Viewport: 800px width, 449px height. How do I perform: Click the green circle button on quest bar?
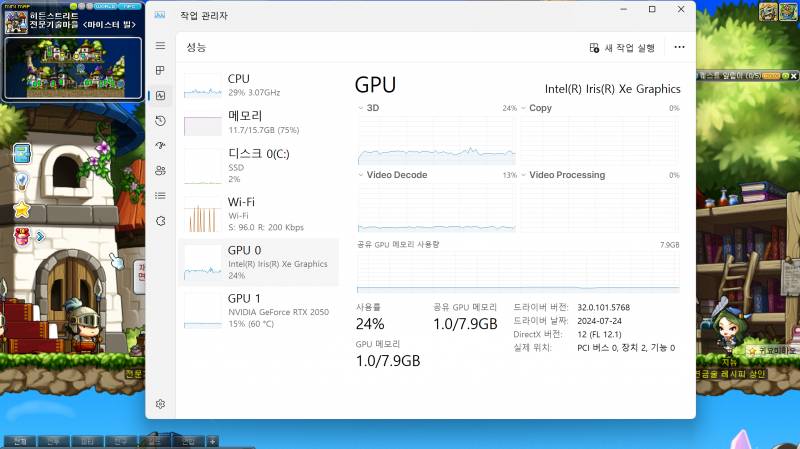click(786, 76)
